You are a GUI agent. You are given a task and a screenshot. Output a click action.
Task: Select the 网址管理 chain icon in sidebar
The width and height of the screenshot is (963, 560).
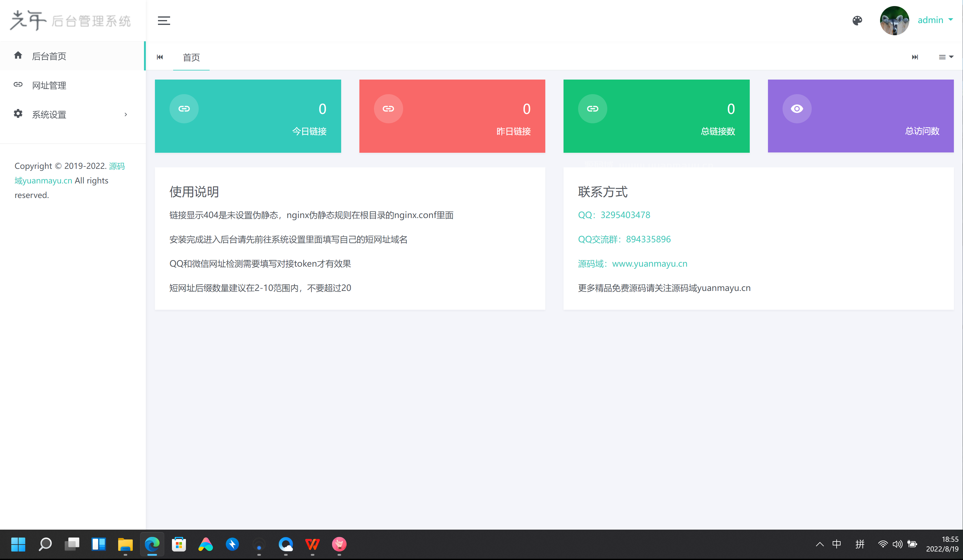click(x=18, y=84)
